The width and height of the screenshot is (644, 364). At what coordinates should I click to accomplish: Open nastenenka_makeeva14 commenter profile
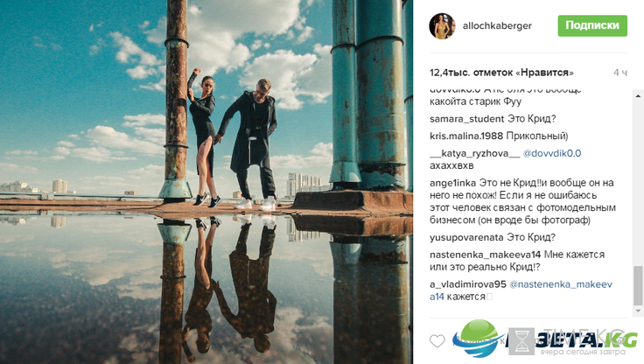click(485, 255)
